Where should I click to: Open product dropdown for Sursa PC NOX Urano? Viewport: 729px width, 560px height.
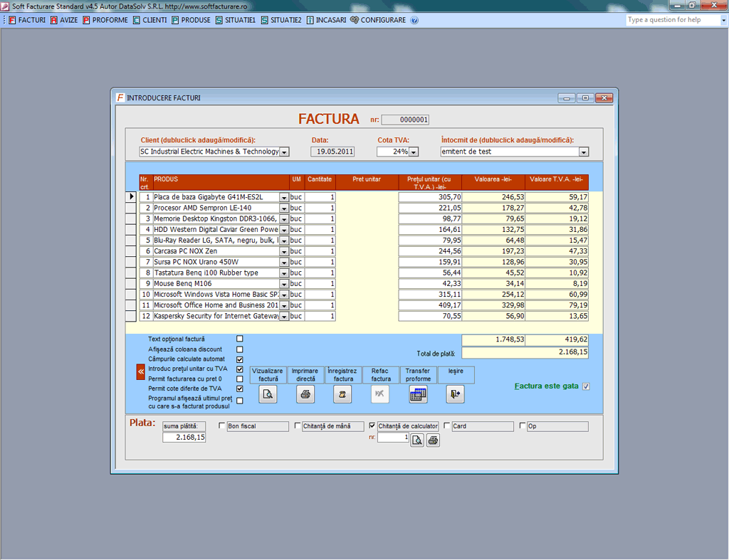(283, 262)
